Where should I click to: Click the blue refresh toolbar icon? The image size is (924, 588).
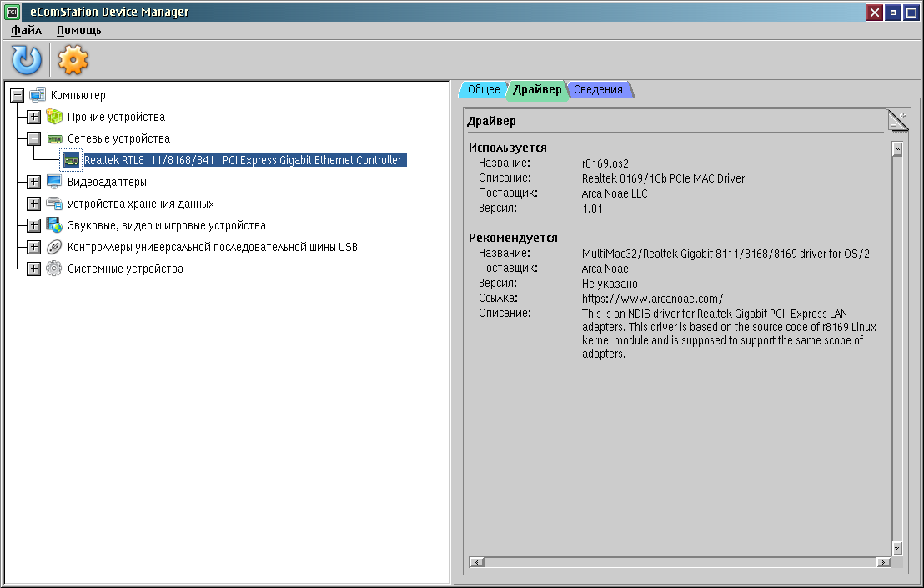click(27, 60)
